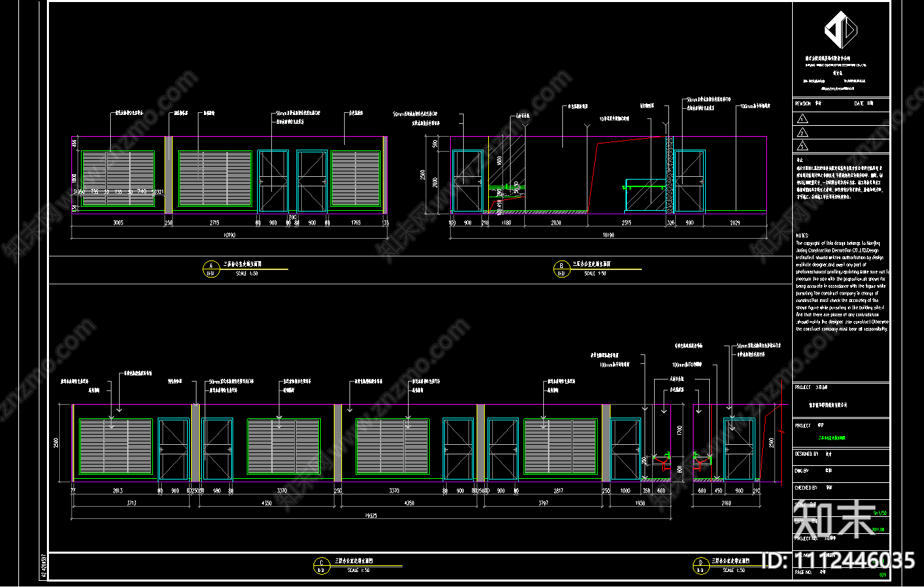The width and height of the screenshot is (924, 587).
Task: Click the green scale value S=1/50
Action: [x=879, y=513]
